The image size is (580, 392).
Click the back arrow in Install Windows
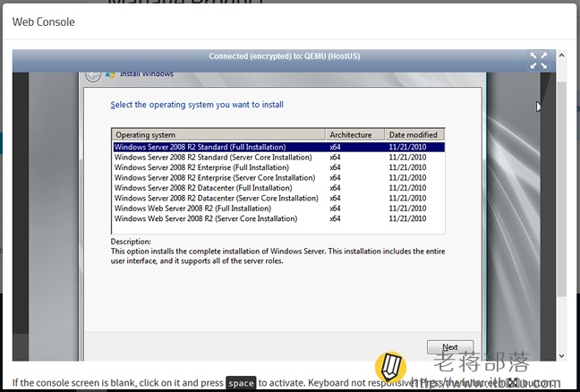coord(93,77)
